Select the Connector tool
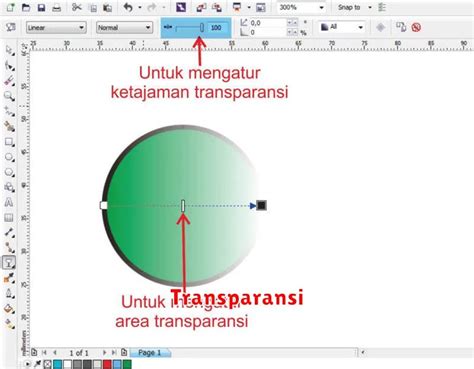This screenshot has width=474, height=369. click(x=9, y=248)
